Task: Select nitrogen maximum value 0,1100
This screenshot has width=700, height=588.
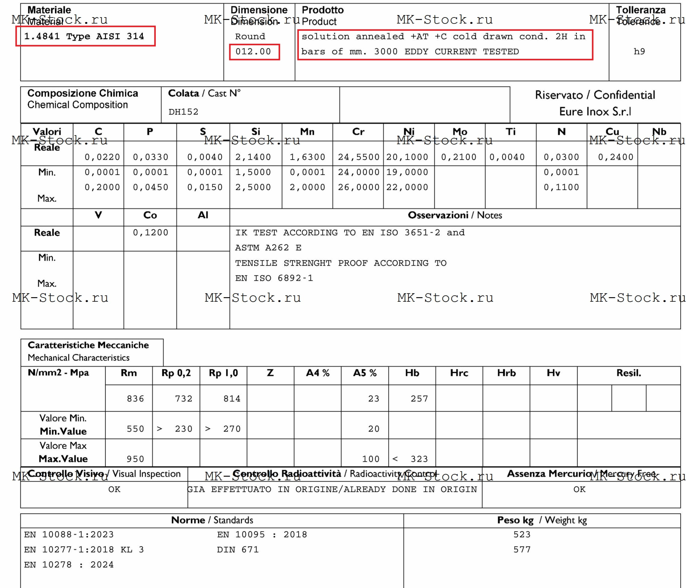Action: 561,187
